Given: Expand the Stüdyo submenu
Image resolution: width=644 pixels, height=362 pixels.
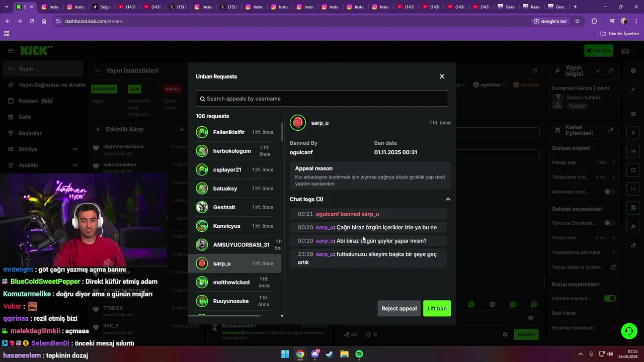Looking at the screenshot, I should coord(43,149).
